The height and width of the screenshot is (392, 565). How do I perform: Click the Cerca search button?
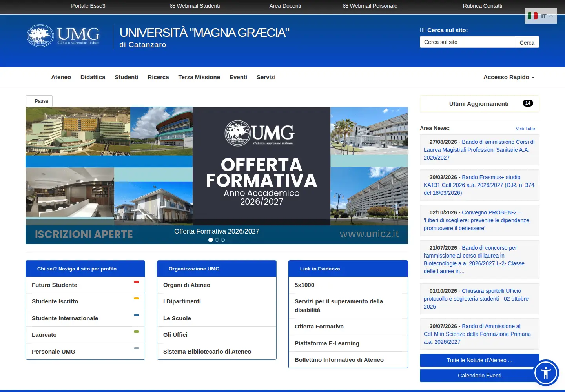click(527, 42)
